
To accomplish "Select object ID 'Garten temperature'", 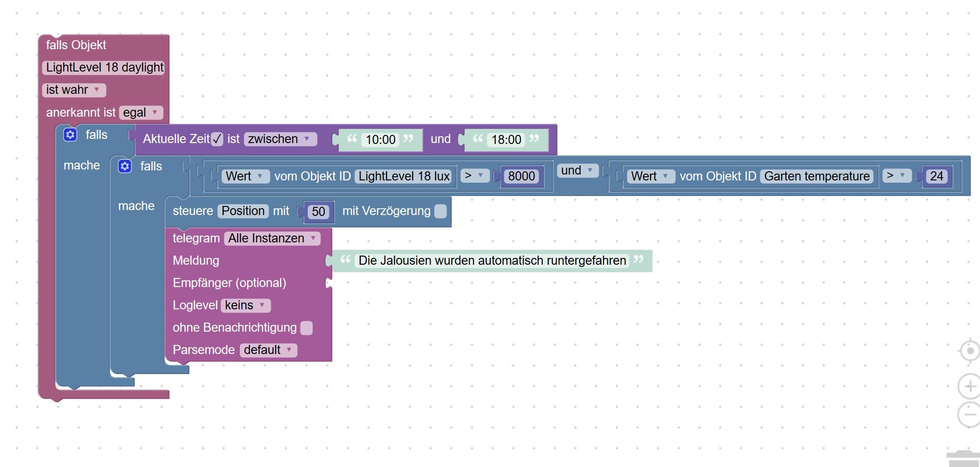I will point(817,176).
